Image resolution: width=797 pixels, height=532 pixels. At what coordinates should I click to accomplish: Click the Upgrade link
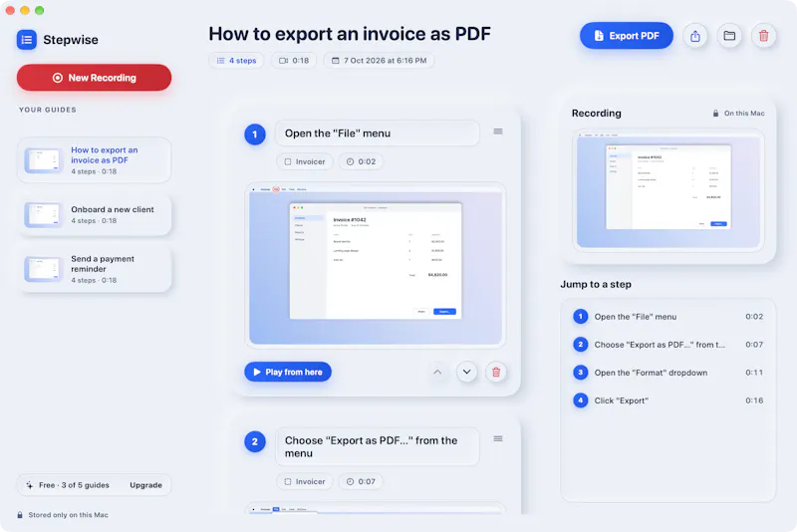click(x=145, y=485)
